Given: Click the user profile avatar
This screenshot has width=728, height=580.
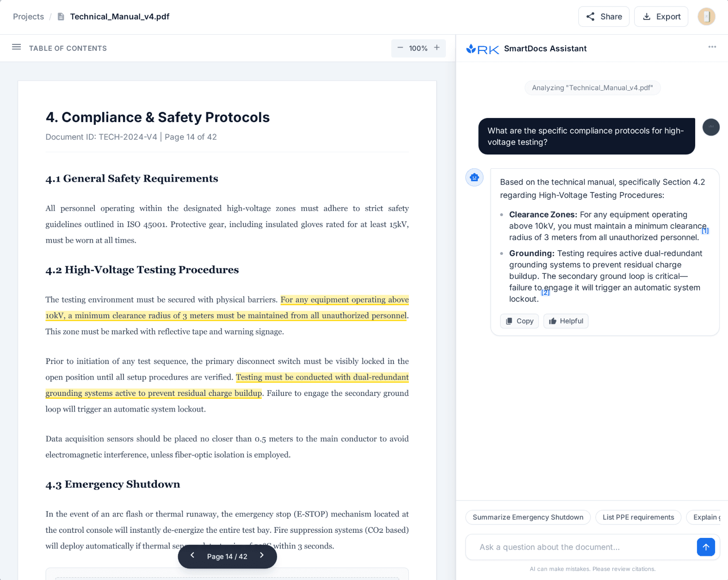Looking at the screenshot, I should (x=706, y=17).
